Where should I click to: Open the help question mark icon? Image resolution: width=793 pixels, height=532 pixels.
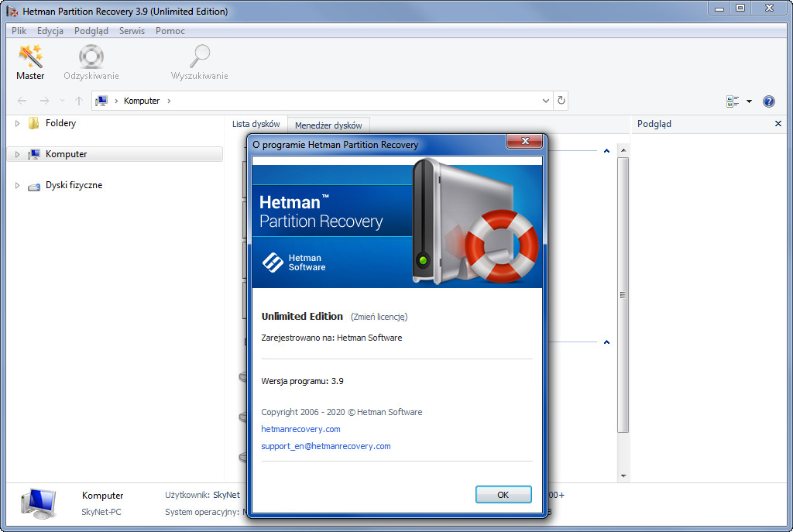[x=769, y=101]
